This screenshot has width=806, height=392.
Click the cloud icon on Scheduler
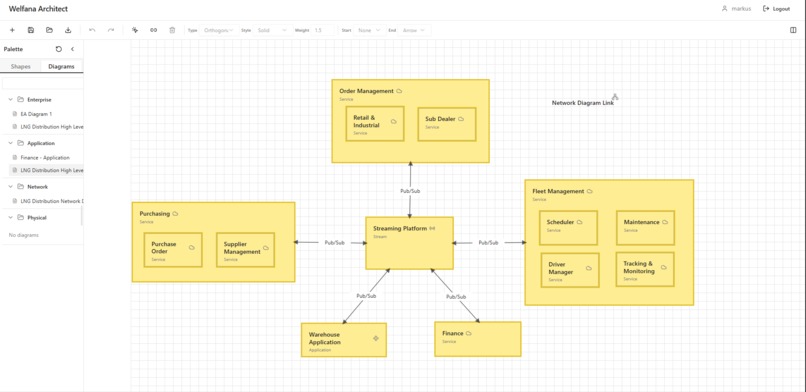(x=579, y=222)
